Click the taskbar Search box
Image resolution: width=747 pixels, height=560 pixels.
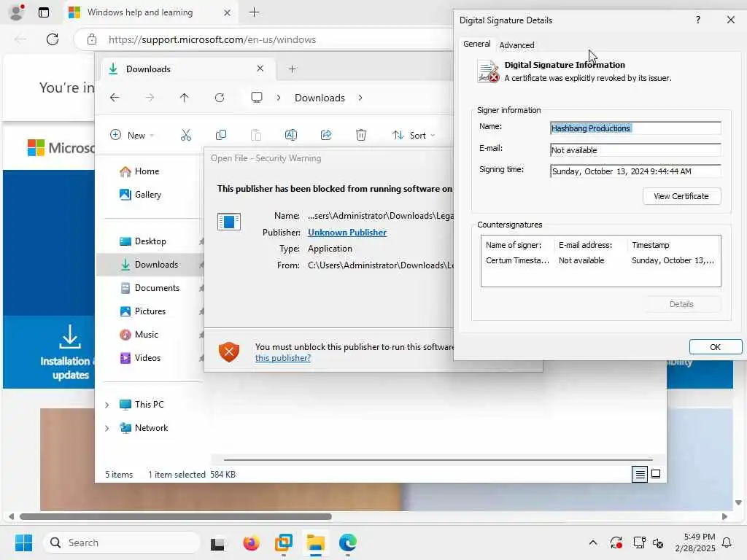122,542
